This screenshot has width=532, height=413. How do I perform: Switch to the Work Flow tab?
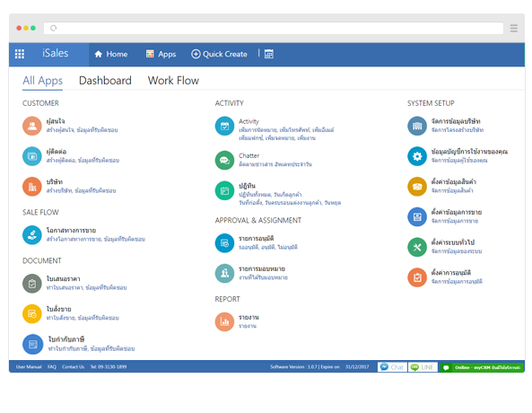[x=173, y=81]
